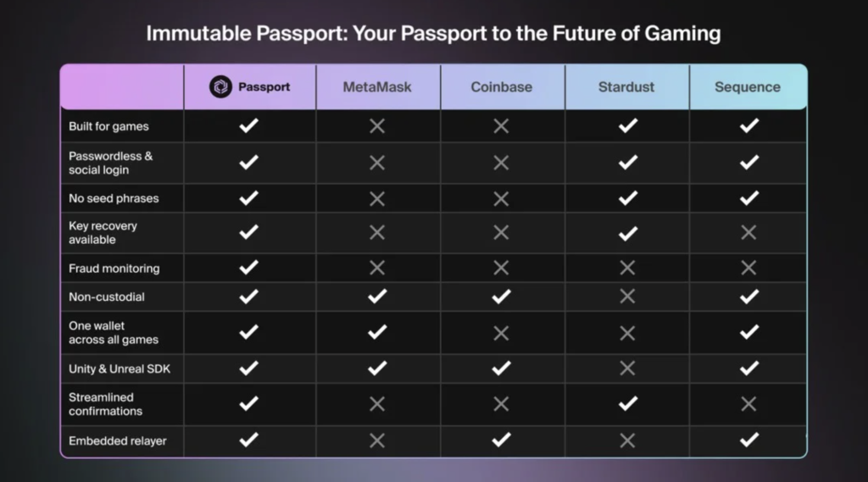Click the Fraud monitoring row label
This screenshot has height=482, width=868.
(x=114, y=269)
